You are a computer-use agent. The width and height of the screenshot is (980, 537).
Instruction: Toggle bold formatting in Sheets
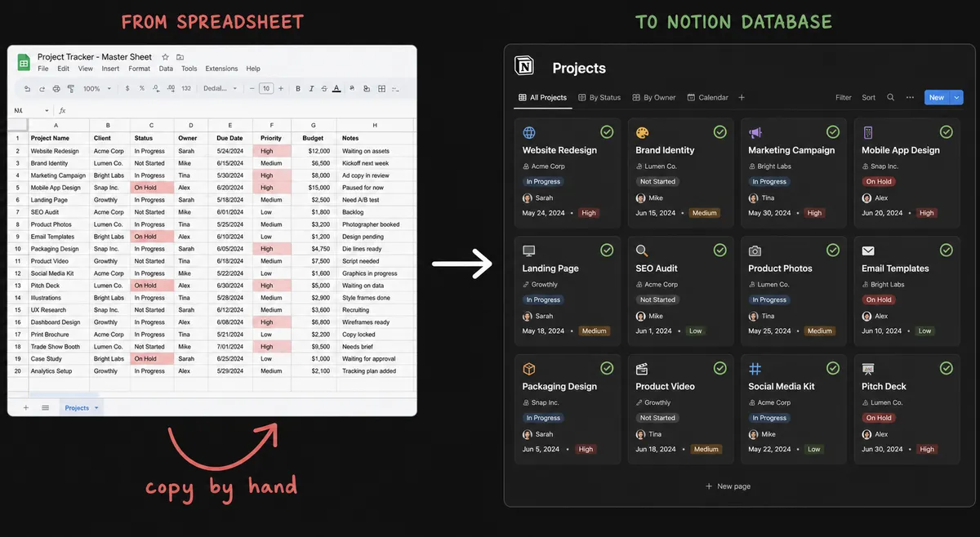point(298,88)
